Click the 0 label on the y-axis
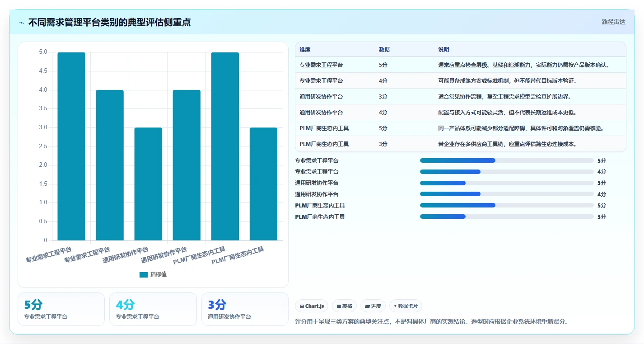This screenshot has height=344, width=644. coord(45,240)
